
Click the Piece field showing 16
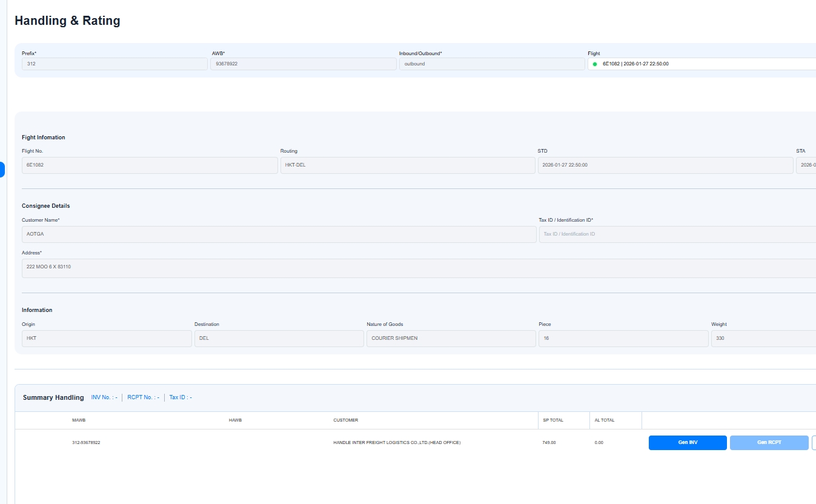tap(623, 339)
